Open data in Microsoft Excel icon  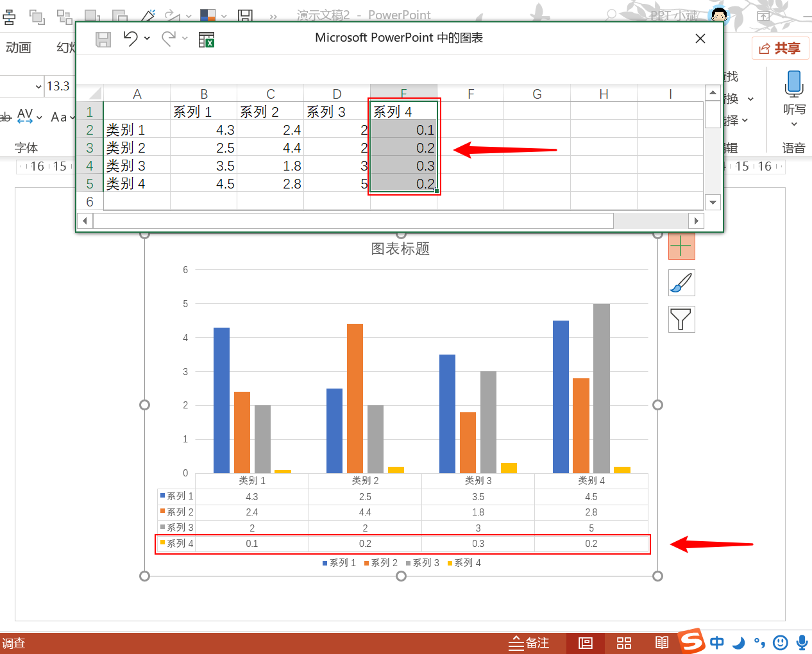(207, 40)
